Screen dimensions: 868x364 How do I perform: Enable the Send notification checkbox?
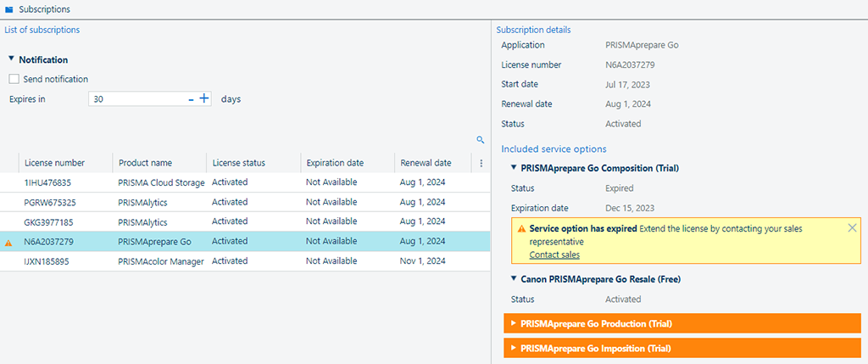click(14, 79)
